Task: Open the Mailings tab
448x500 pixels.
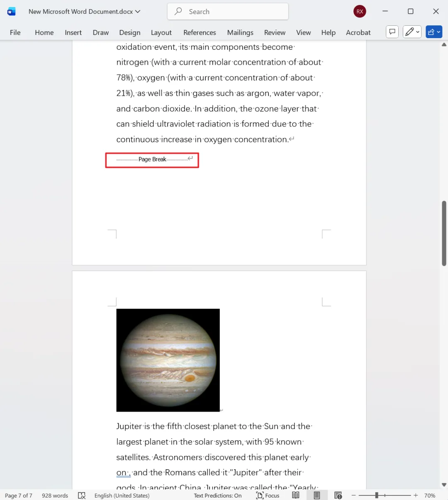Action: pos(240,32)
